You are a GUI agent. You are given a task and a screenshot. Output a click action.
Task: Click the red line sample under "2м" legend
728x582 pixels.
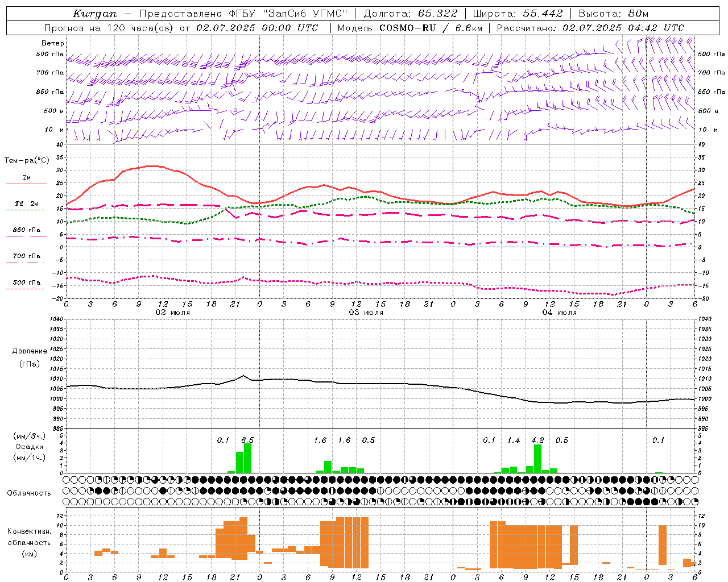[26, 184]
